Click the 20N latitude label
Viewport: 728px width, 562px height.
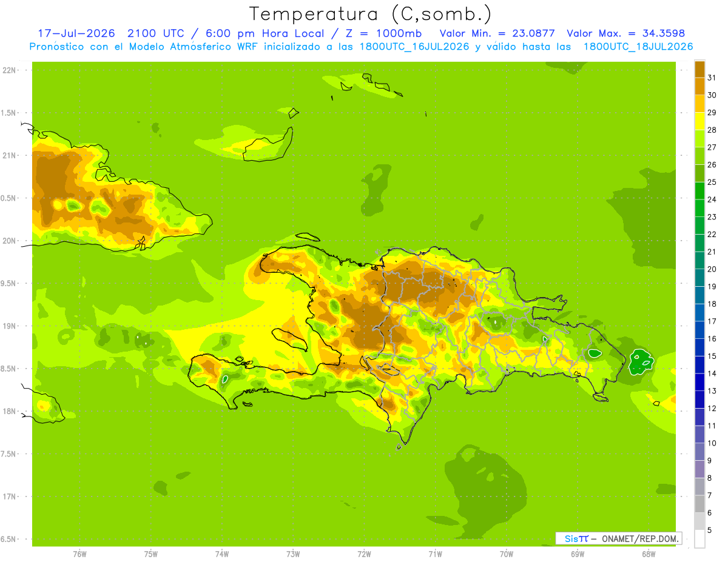point(8,241)
